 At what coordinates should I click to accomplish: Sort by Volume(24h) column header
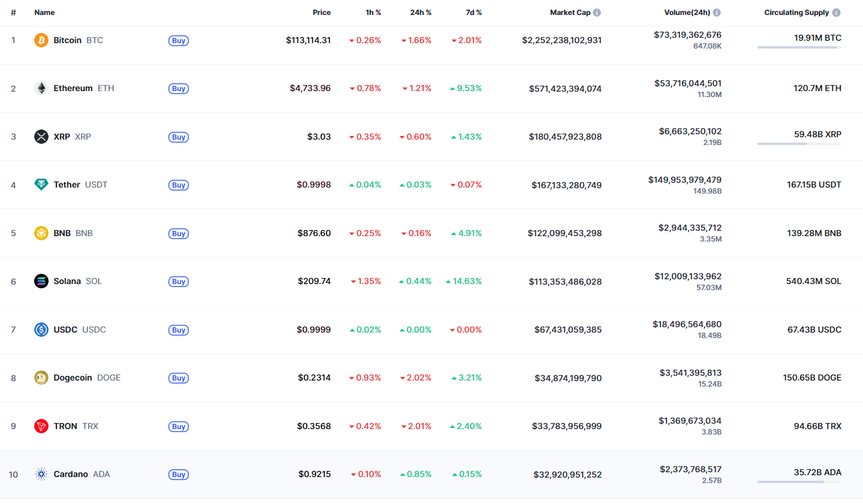point(687,13)
